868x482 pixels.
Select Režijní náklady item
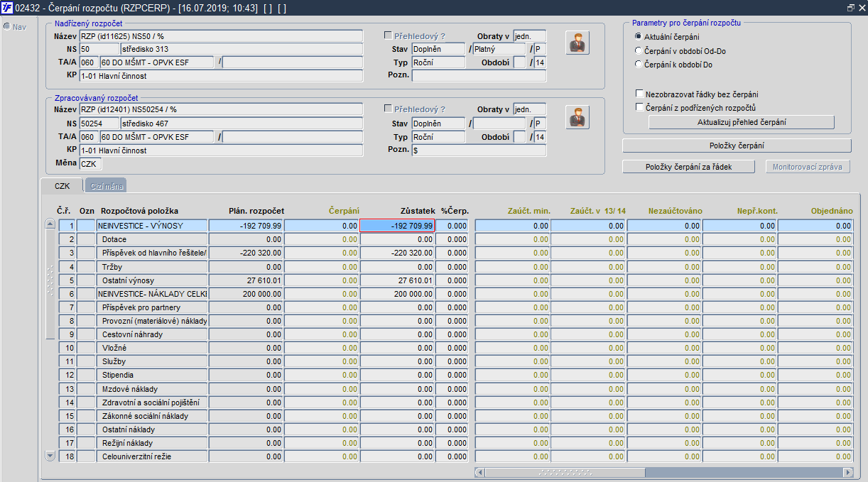click(x=152, y=443)
